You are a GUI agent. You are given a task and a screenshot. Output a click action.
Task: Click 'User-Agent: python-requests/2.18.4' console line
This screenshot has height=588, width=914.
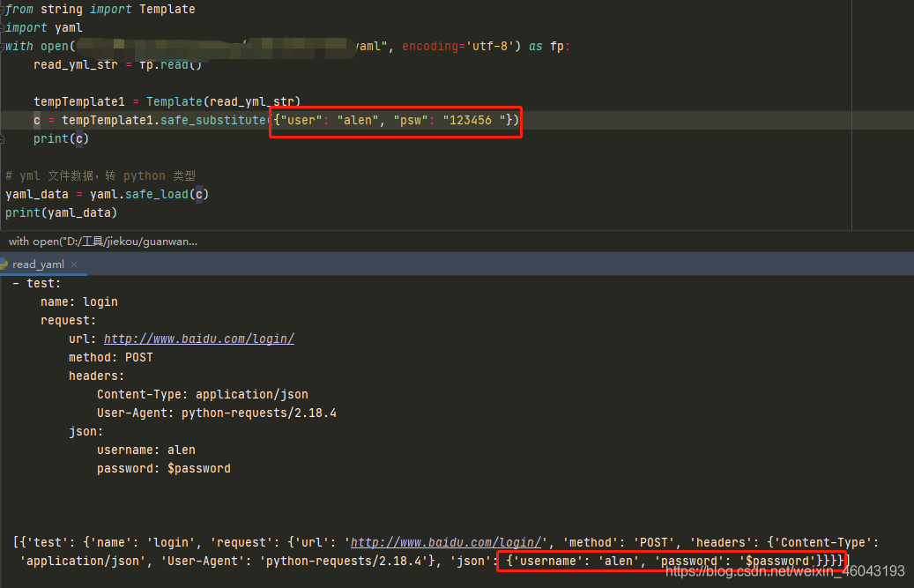tap(216, 413)
